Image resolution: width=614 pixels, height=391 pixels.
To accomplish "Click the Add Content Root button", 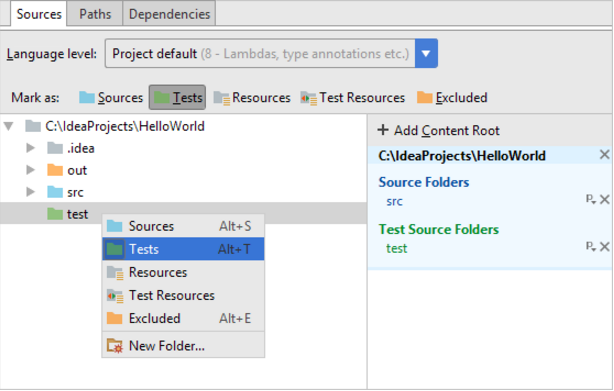I will (x=439, y=130).
